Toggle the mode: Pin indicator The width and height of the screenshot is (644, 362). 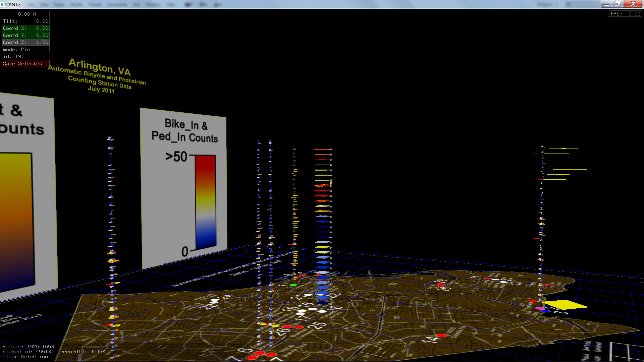[25, 49]
